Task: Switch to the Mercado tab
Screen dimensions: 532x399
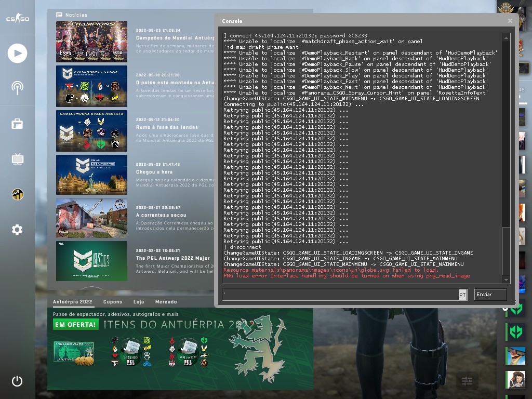Action: click(166, 302)
